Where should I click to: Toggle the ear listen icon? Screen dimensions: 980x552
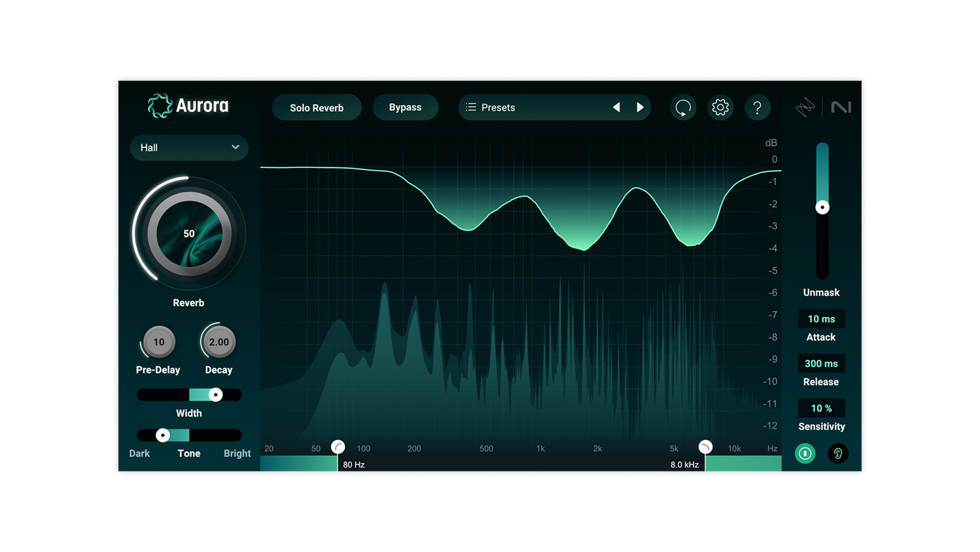click(838, 453)
